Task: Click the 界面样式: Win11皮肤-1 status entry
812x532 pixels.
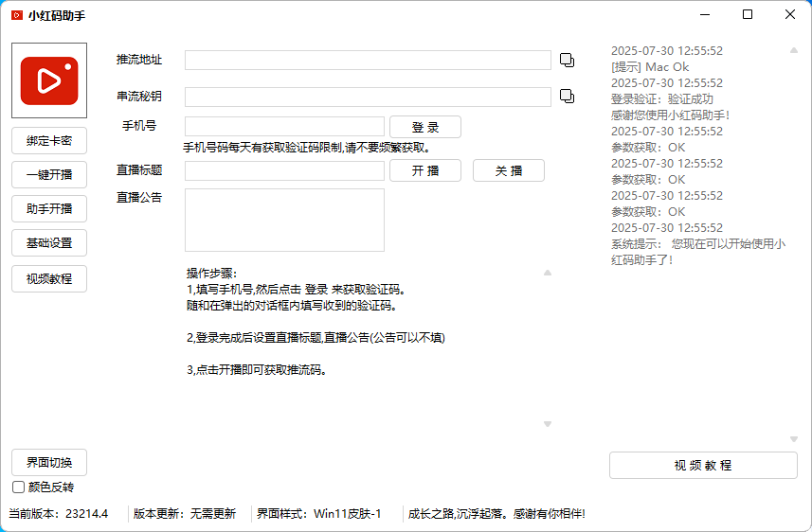Action: click(x=319, y=514)
